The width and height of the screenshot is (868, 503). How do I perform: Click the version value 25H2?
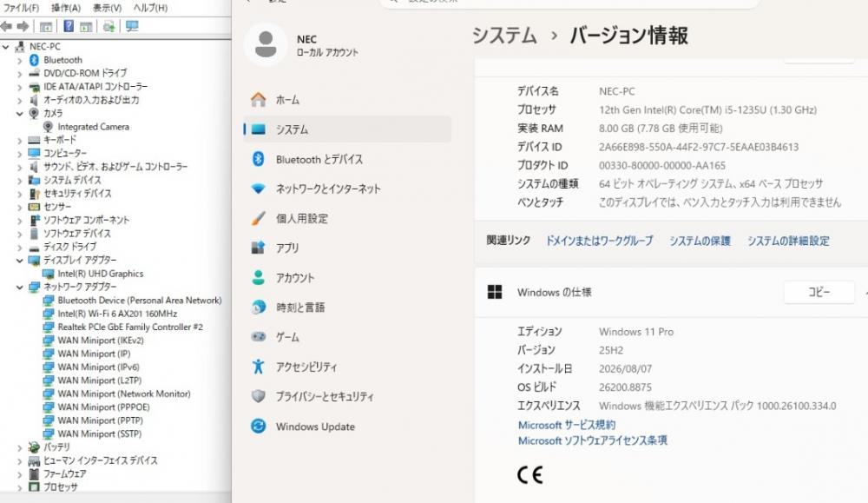610,350
